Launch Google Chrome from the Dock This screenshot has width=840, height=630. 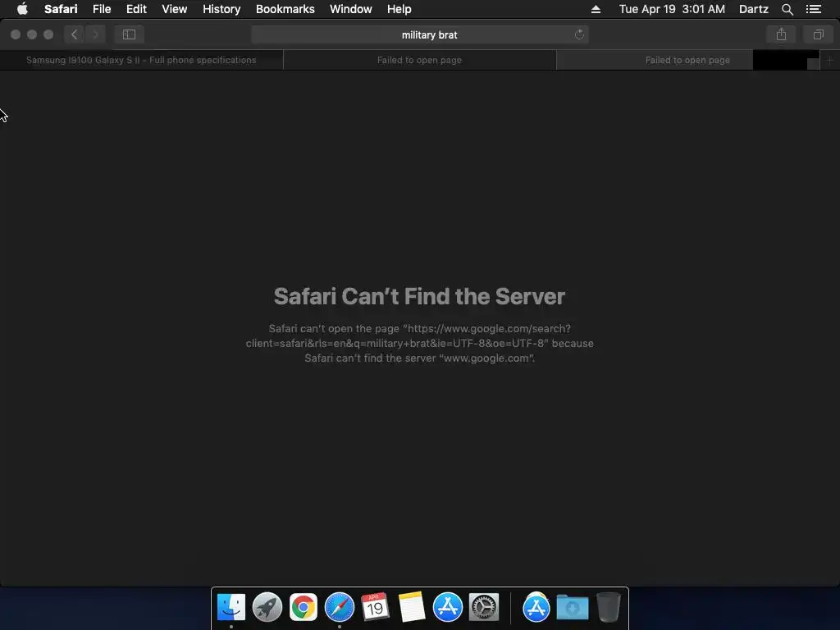point(304,608)
